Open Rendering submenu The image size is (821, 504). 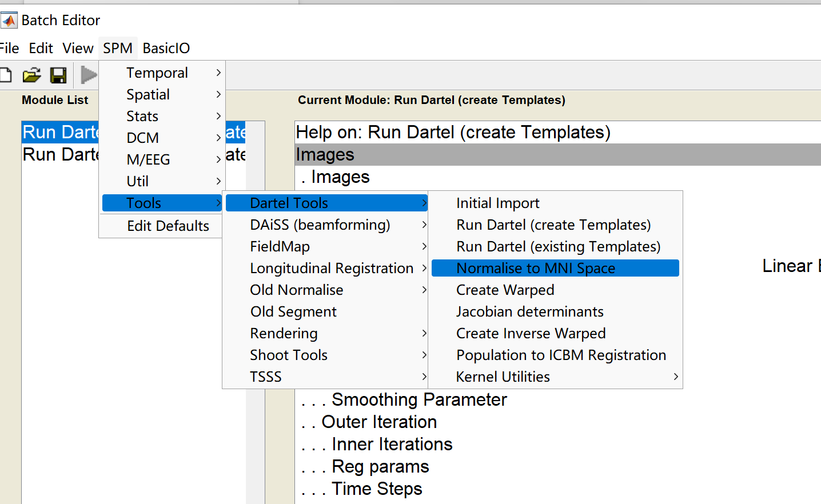coord(326,333)
